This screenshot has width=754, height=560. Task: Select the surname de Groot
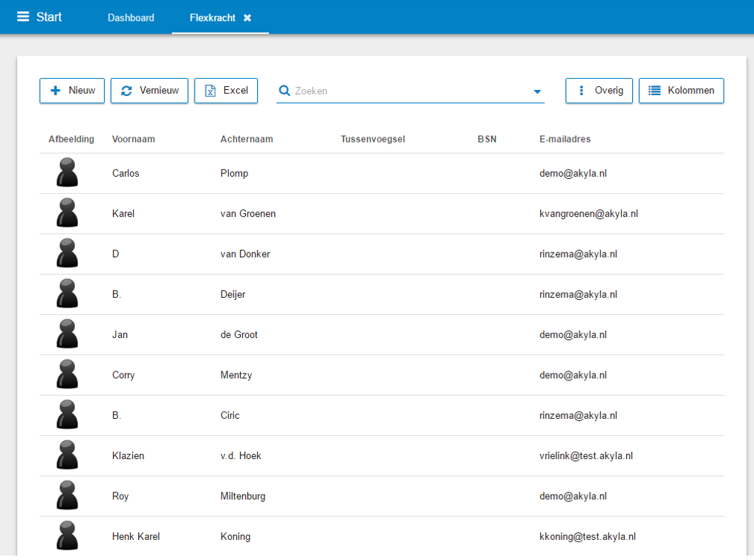(239, 335)
